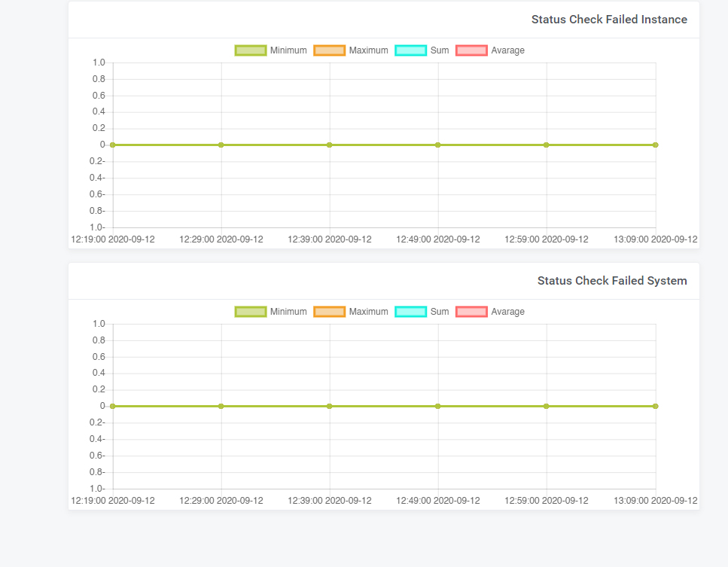Click the 12:49:00 data point in System chart

click(x=438, y=407)
